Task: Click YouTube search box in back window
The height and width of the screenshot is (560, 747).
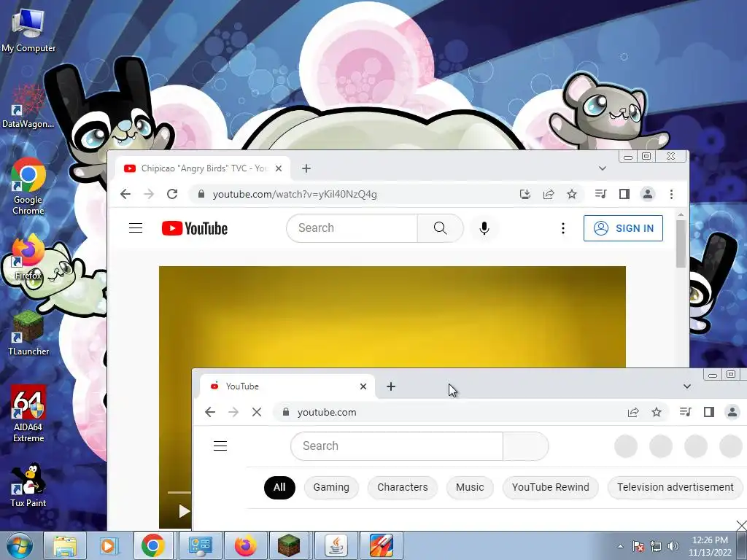Action: click(x=352, y=228)
